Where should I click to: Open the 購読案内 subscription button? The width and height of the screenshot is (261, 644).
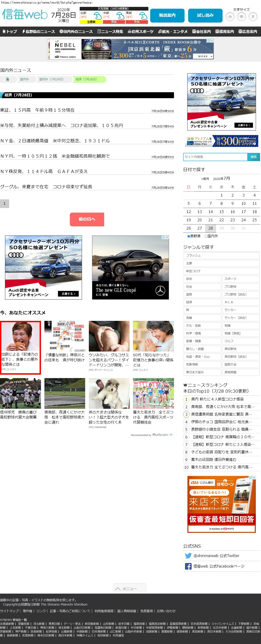coord(167,16)
